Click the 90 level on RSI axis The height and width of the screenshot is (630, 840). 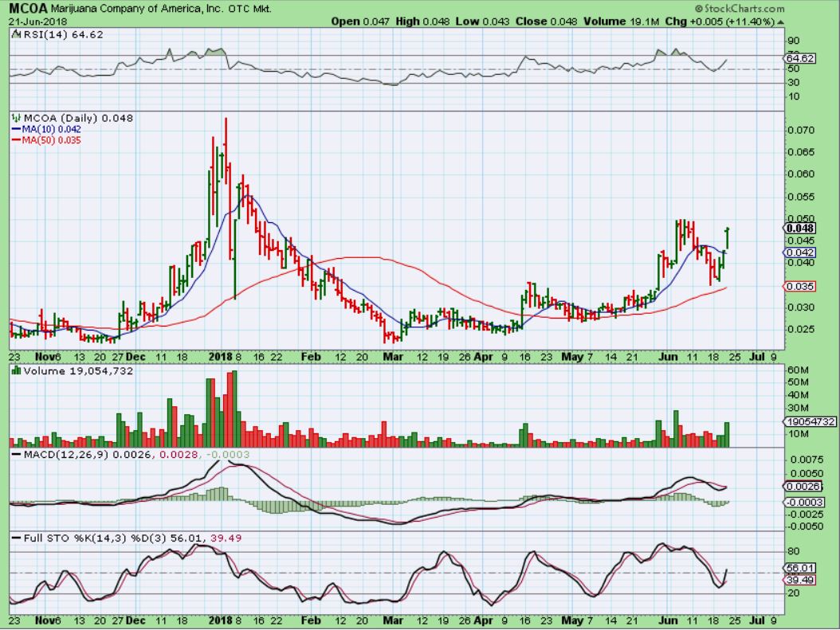(x=794, y=41)
